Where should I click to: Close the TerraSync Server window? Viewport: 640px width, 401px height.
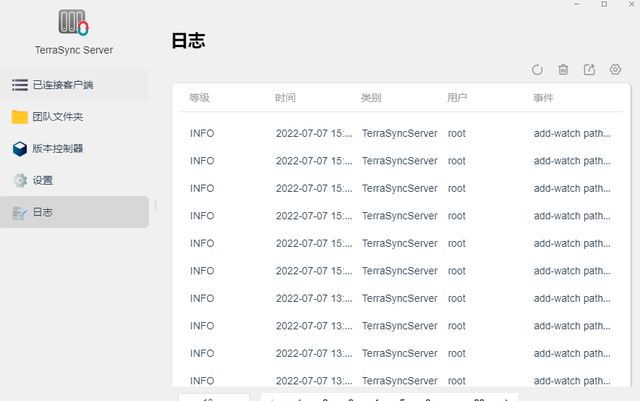click(x=631, y=4)
